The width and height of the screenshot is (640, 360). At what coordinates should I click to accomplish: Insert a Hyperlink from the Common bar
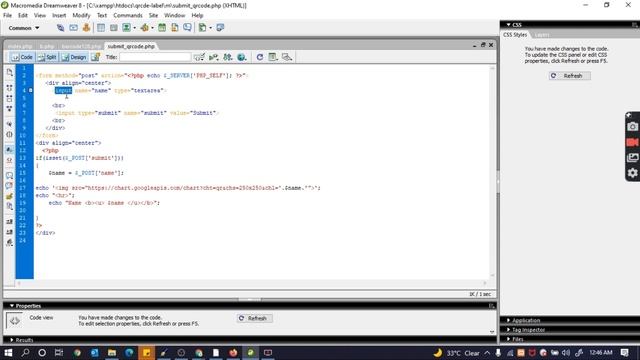60,28
